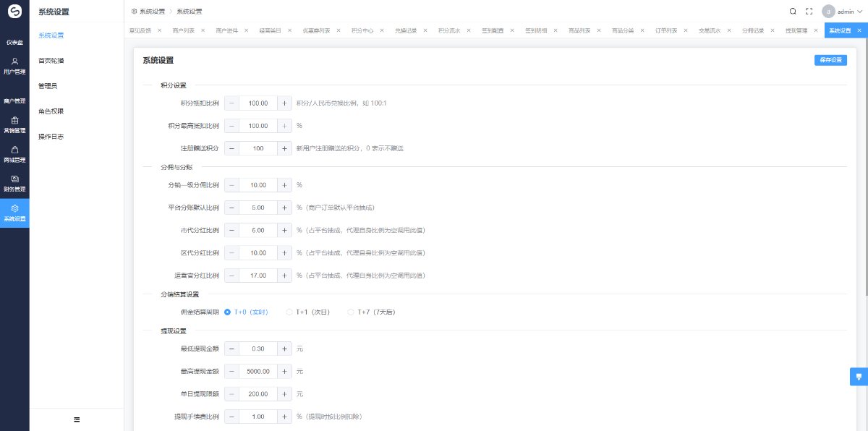Decrease 平台分账默认比例 with the minus button

pyautogui.click(x=231, y=208)
